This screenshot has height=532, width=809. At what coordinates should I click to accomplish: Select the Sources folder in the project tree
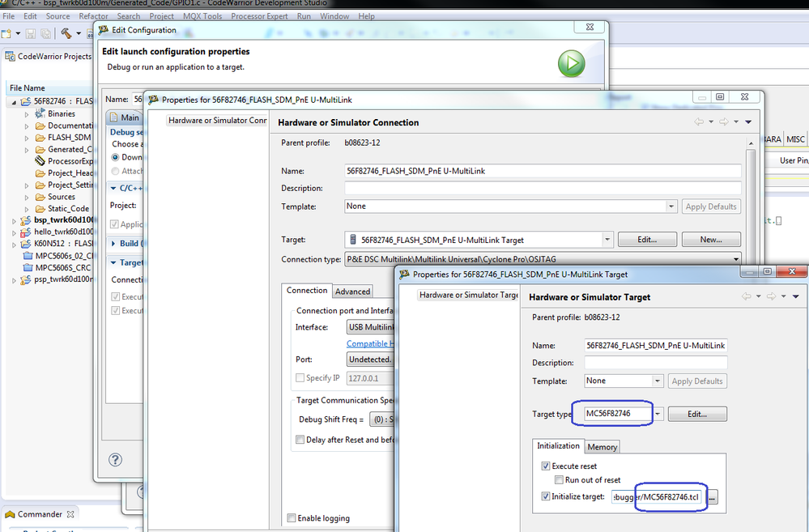coord(62,197)
